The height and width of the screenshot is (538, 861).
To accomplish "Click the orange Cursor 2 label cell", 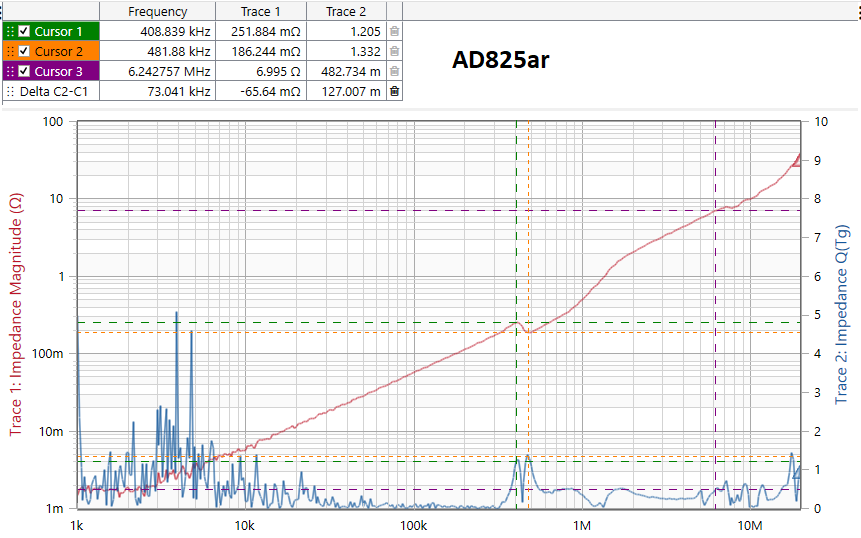I will pos(51,51).
